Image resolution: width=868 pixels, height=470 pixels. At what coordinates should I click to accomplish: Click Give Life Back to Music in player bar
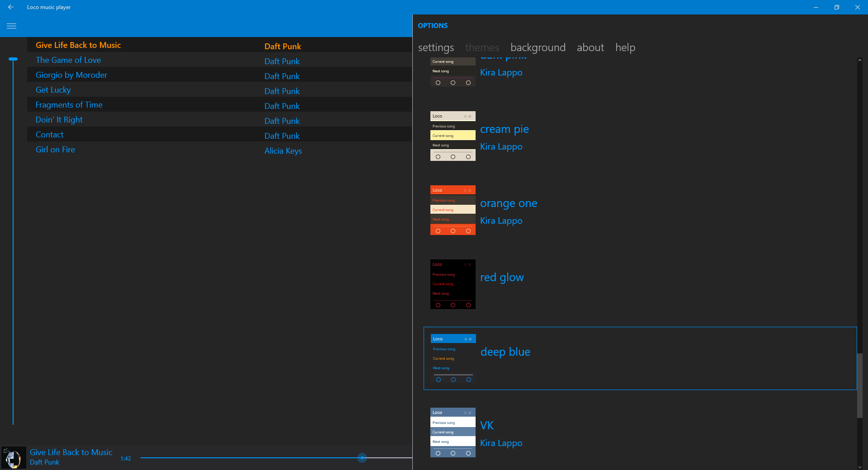pyautogui.click(x=71, y=452)
